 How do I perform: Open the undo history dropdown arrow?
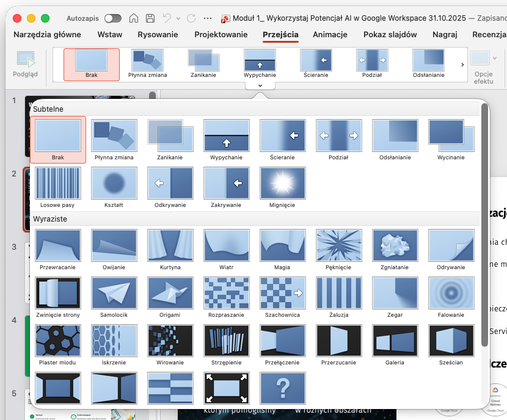[178, 18]
